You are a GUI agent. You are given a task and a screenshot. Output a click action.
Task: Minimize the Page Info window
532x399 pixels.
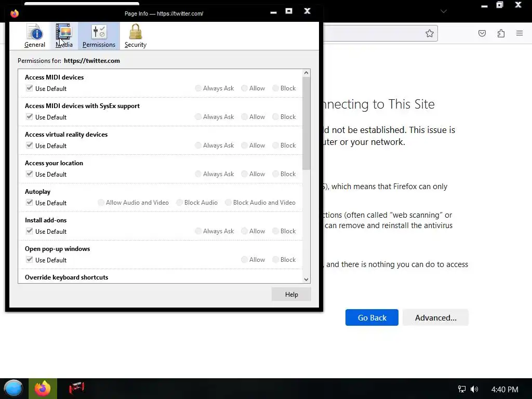(273, 12)
